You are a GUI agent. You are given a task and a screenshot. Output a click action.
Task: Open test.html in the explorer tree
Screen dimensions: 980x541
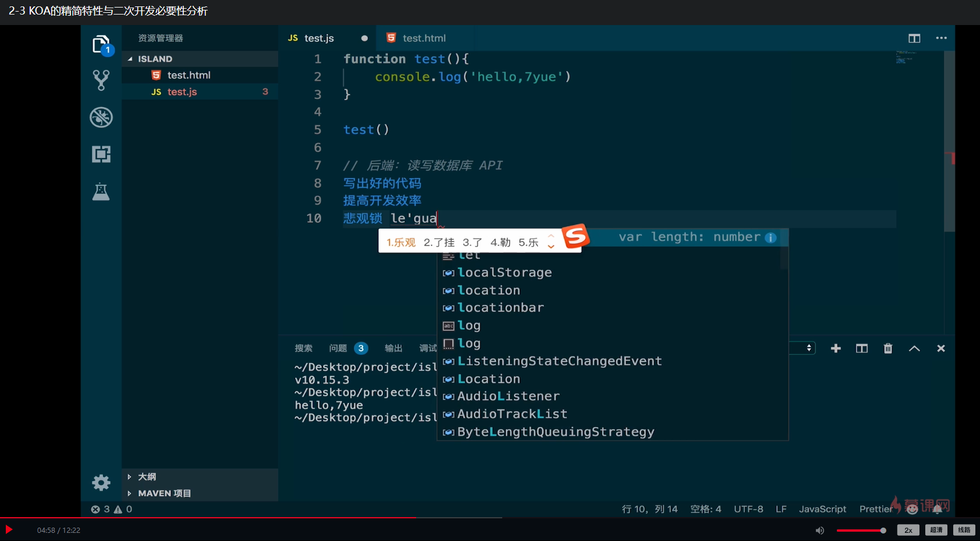[x=200, y=75]
